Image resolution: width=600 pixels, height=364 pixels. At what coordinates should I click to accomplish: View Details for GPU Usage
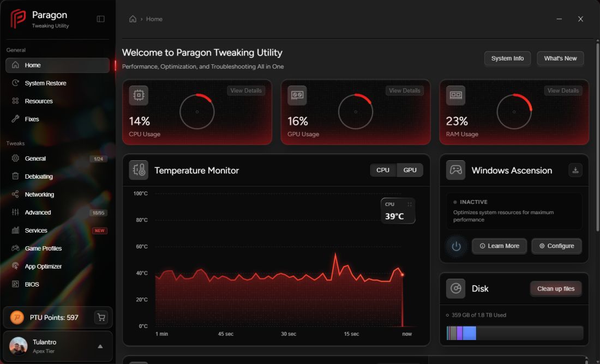pyautogui.click(x=405, y=90)
